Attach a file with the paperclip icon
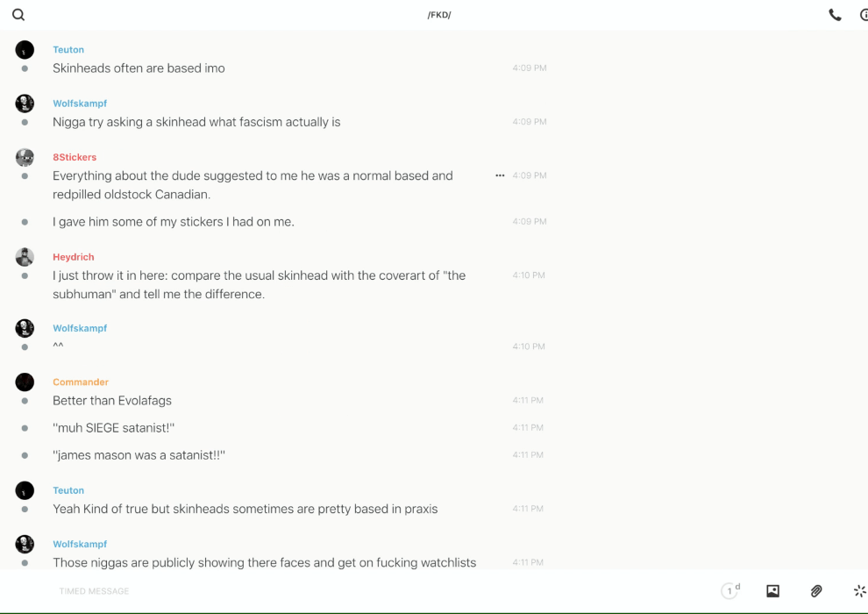 pyautogui.click(x=816, y=591)
